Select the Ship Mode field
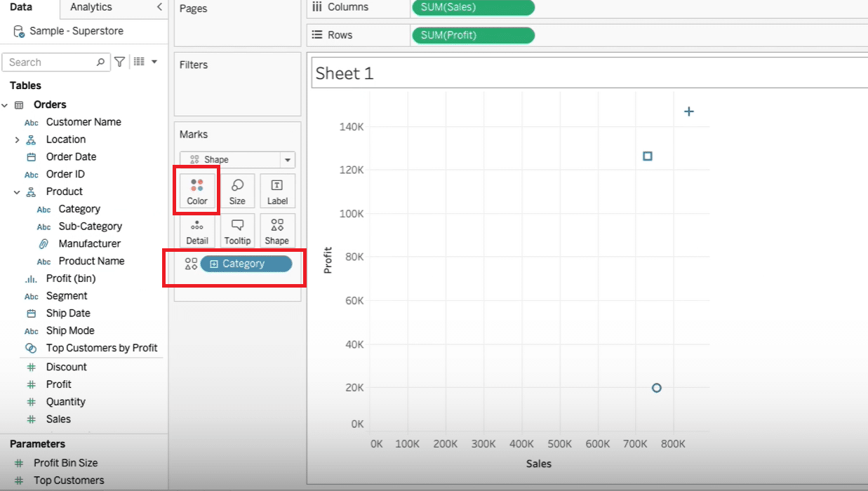The width and height of the screenshot is (868, 491). (x=70, y=330)
